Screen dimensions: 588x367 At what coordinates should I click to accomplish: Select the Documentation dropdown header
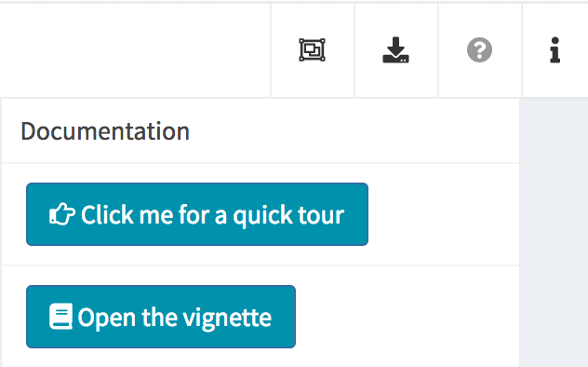point(105,131)
